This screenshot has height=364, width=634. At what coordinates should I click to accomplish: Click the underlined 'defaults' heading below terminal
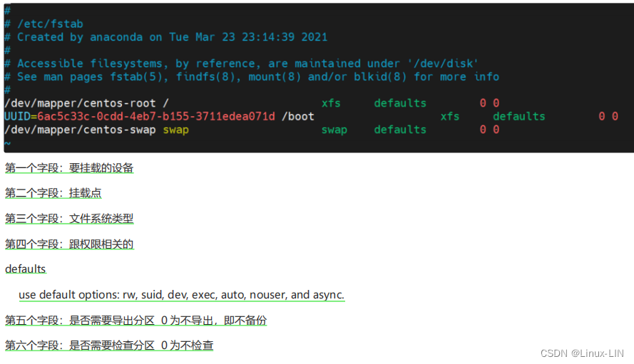point(26,269)
